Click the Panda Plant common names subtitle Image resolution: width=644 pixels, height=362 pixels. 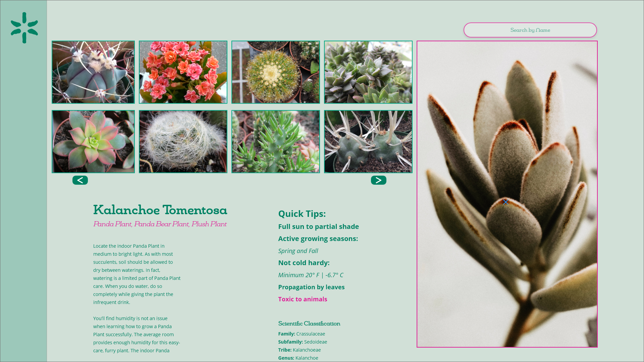click(160, 224)
